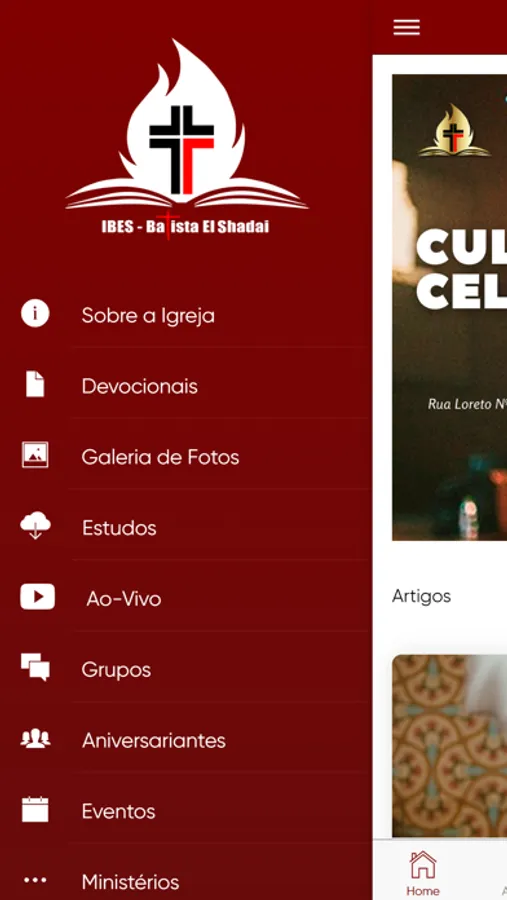Click the document icon for Devocionais
Screen dimensions: 507x900
(x=35, y=385)
